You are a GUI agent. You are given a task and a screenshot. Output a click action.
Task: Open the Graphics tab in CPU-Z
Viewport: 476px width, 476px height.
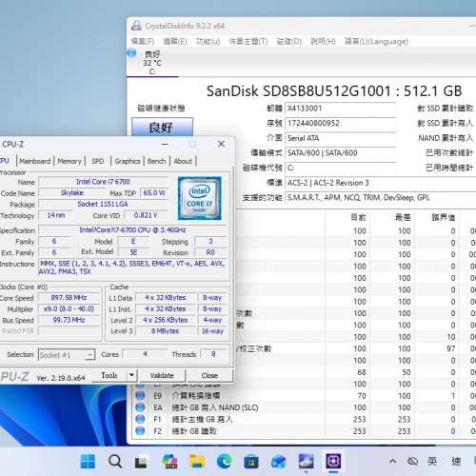point(128,161)
